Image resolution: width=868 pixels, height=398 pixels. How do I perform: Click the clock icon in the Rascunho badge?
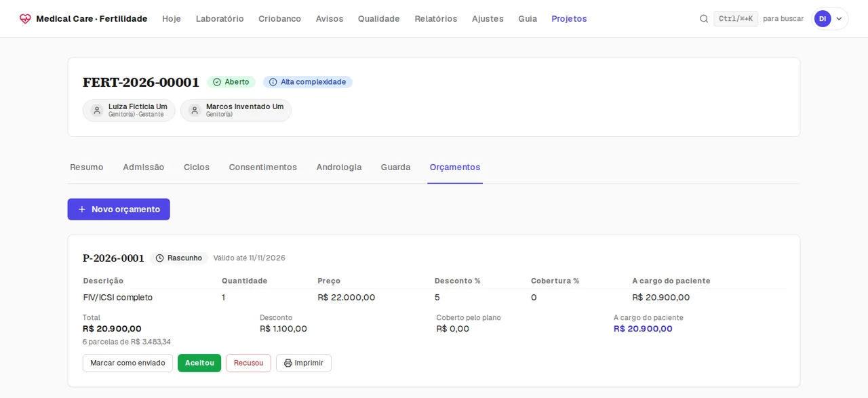[x=160, y=258]
